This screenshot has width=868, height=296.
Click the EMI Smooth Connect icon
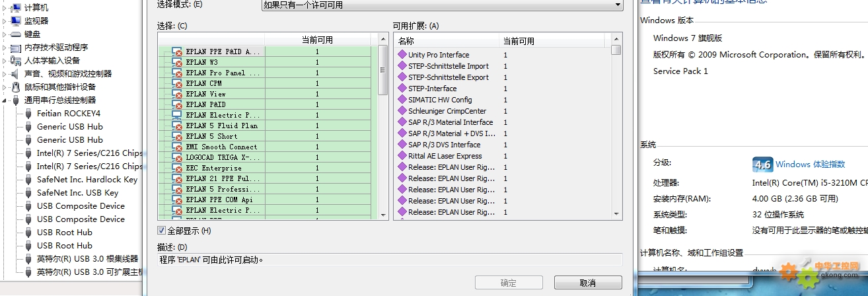177,147
